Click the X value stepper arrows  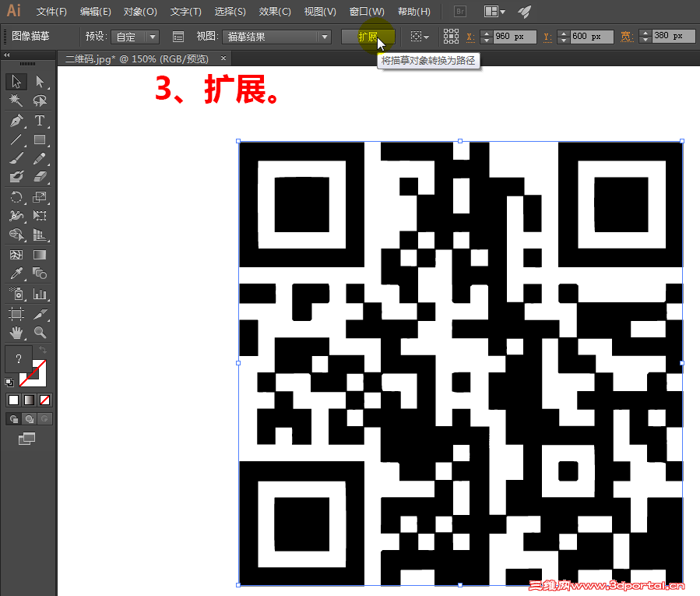pyautogui.click(x=487, y=37)
